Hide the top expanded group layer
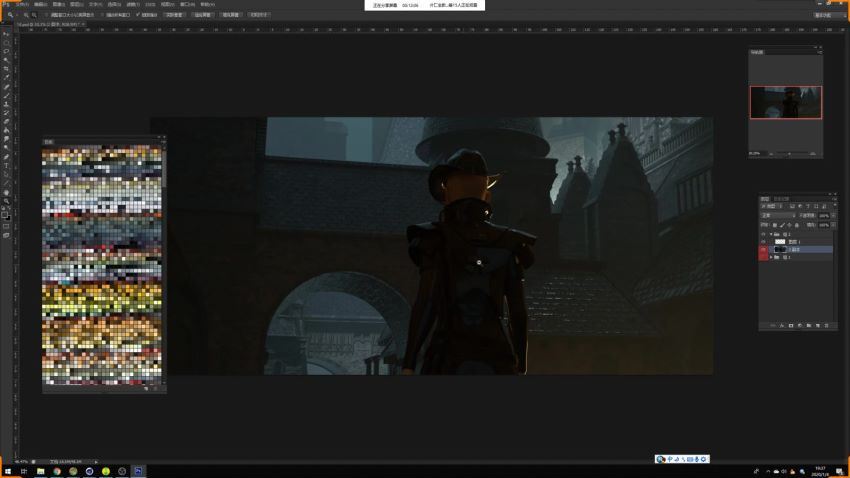 tap(763, 234)
